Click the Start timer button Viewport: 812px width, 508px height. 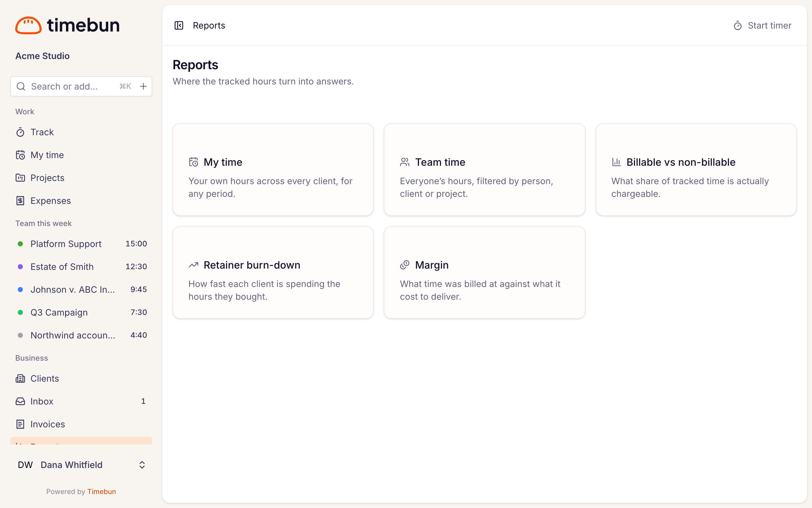point(762,25)
